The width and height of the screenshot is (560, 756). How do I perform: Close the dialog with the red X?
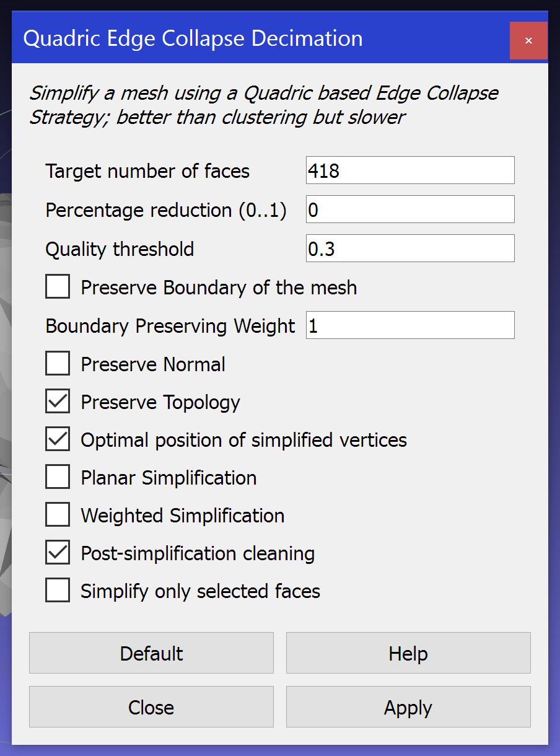(x=528, y=41)
